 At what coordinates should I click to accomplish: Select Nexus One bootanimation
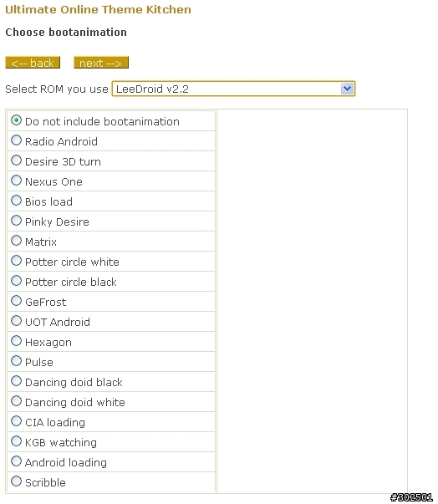[x=16, y=181]
